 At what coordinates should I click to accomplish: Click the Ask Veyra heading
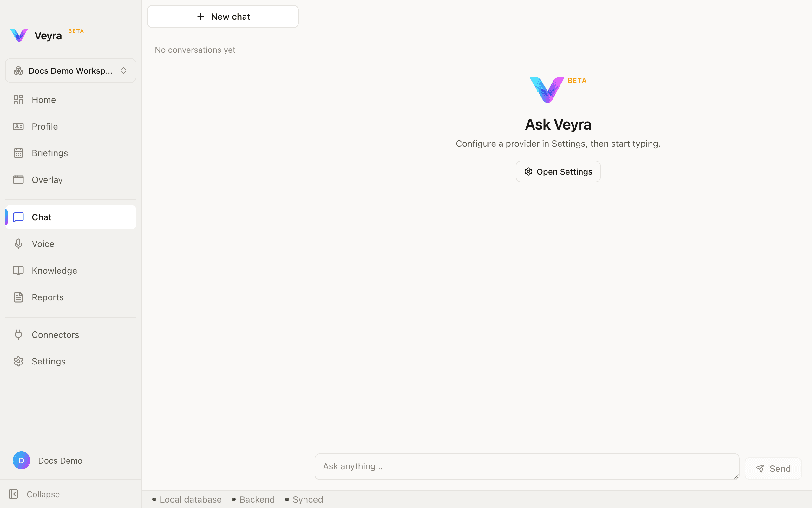pos(558,124)
